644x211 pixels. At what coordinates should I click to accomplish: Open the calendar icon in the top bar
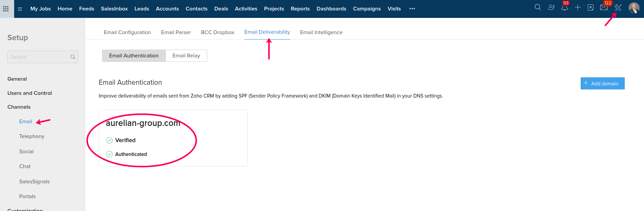pos(590,7)
